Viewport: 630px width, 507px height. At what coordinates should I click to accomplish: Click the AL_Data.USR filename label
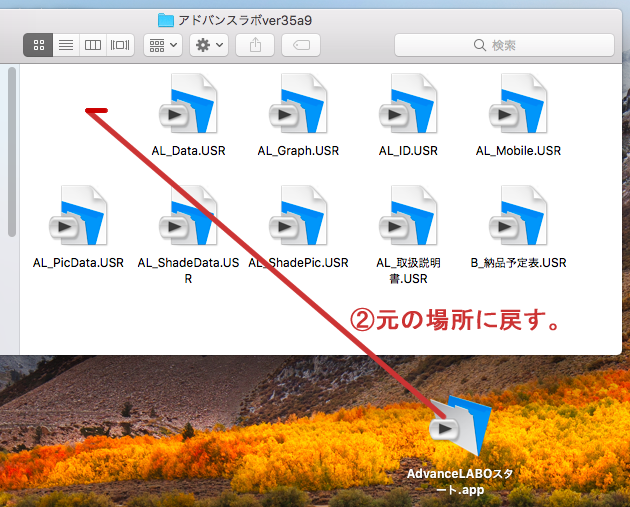pyautogui.click(x=188, y=151)
